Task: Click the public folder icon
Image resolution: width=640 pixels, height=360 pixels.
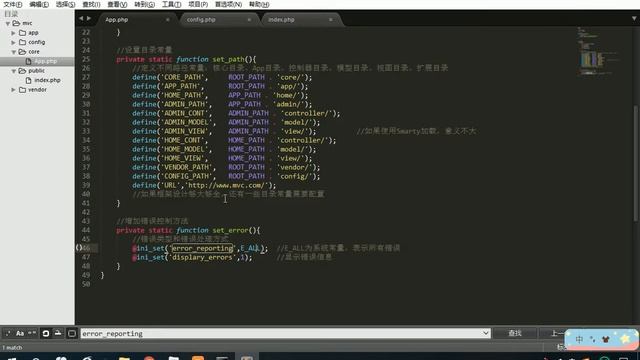Action: click(22, 71)
